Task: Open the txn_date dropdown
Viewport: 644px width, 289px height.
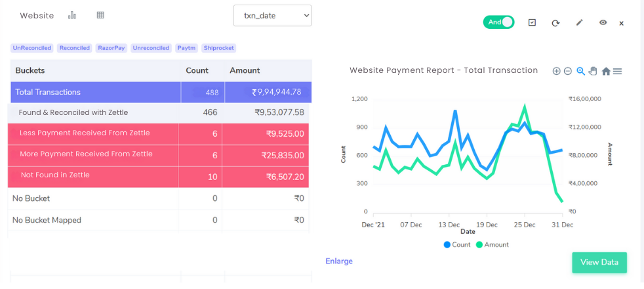Action: [272, 15]
